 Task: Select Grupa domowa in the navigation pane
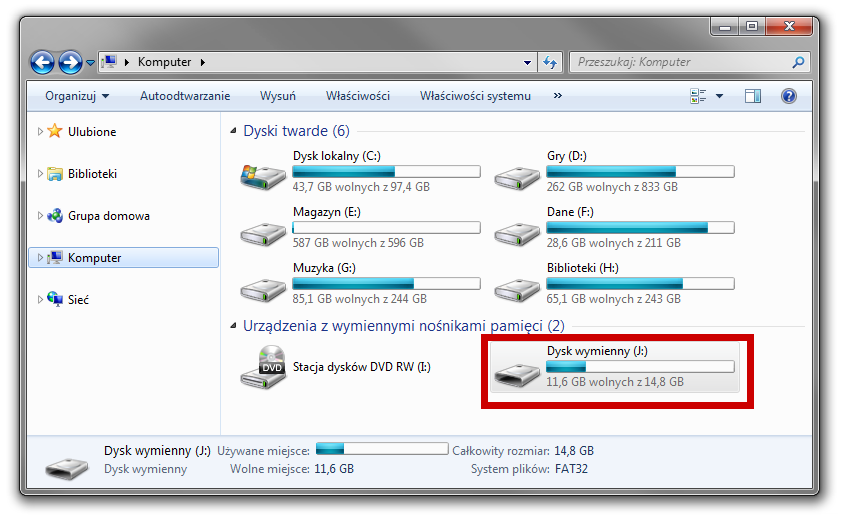(x=109, y=216)
